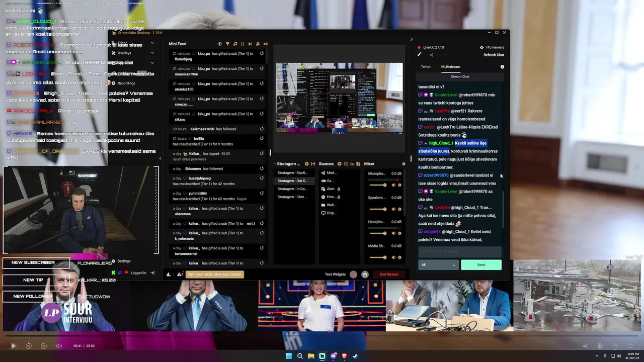644x362 pixels.
Task: Mute alert sounds via Mini Feed speaker icon
Action: click(x=265, y=44)
